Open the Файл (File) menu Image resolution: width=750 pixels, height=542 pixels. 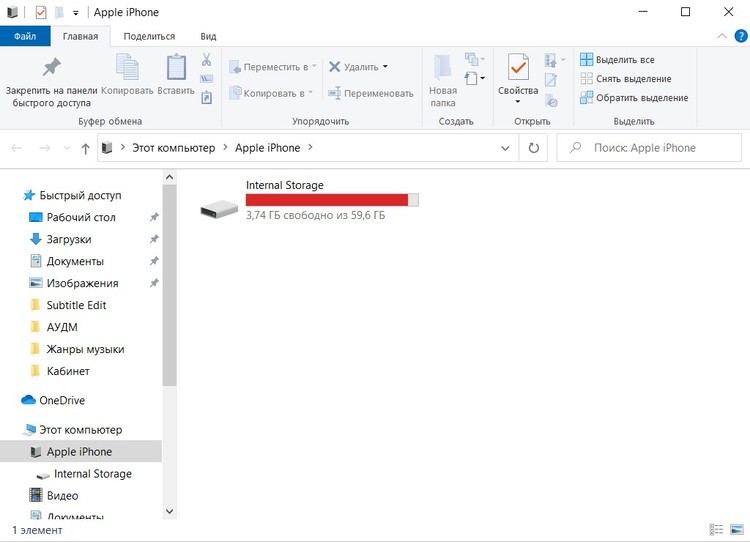click(25, 36)
